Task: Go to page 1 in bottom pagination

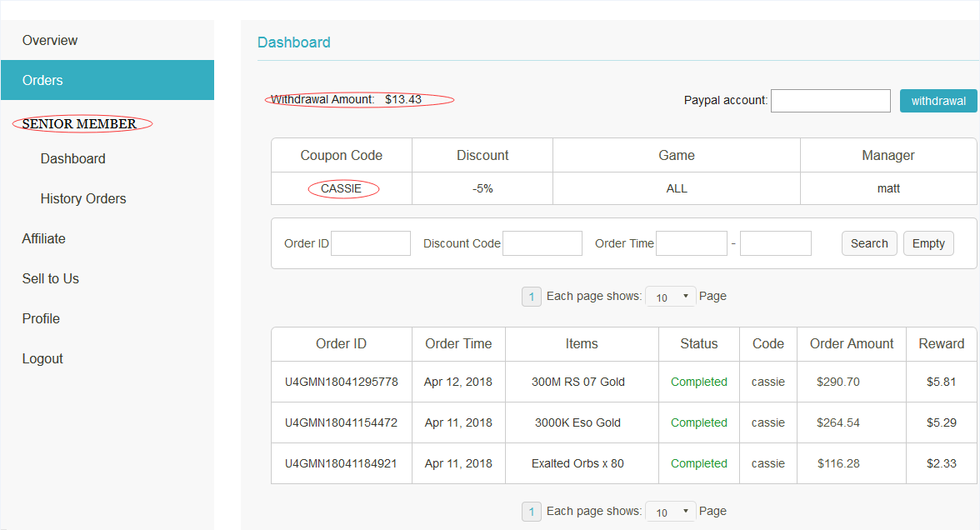Action: pos(532,512)
